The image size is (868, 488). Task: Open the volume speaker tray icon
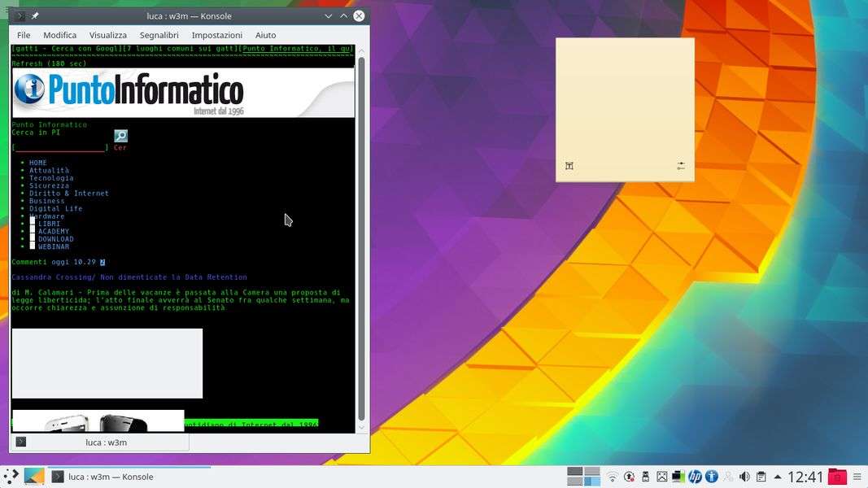click(744, 477)
